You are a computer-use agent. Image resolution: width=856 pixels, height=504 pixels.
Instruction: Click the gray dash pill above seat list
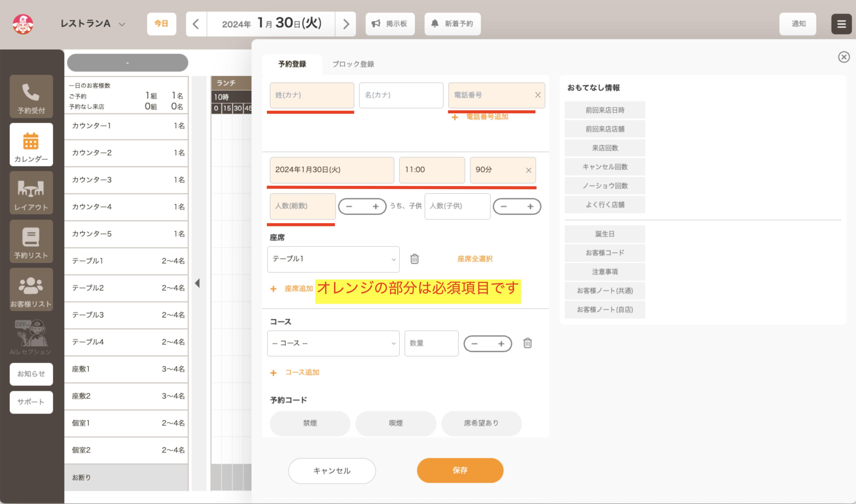pyautogui.click(x=127, y=63)
